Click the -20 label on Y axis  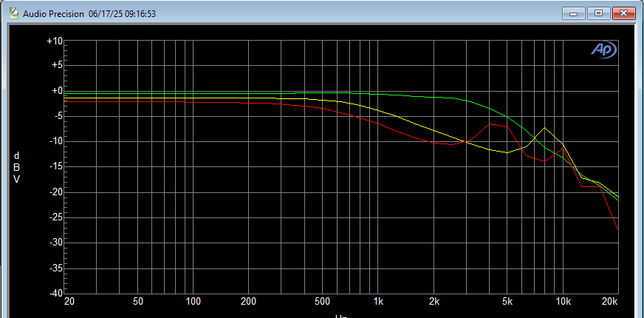point(55,192)
